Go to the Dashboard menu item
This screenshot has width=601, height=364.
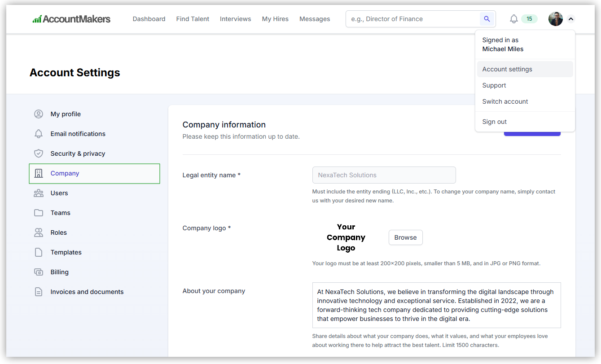click(x=149, y=19)
